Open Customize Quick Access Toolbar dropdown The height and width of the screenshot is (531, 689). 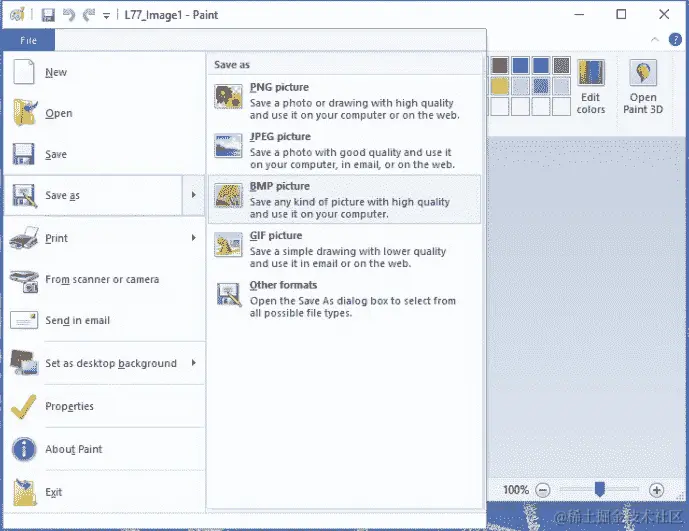[106, 16]
